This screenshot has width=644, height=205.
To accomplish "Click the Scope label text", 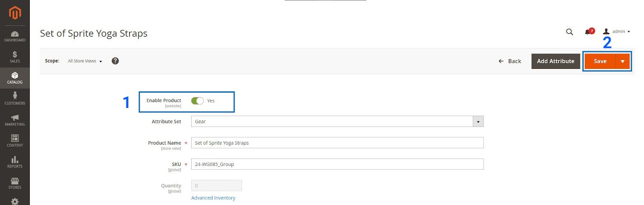I will [x=52, y=61].
